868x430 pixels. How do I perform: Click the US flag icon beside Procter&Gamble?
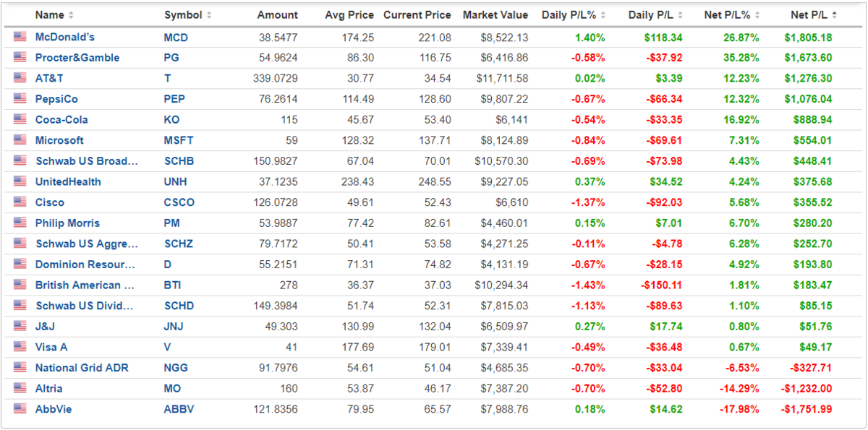pos(20,58)
